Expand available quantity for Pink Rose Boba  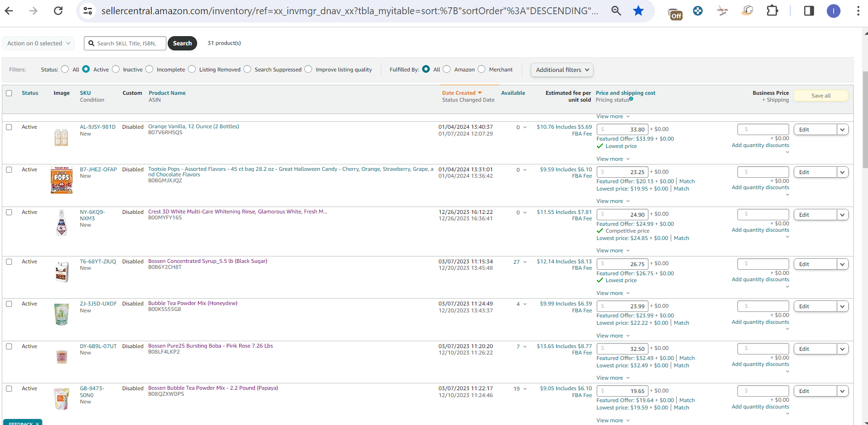(x=525, y=347)
